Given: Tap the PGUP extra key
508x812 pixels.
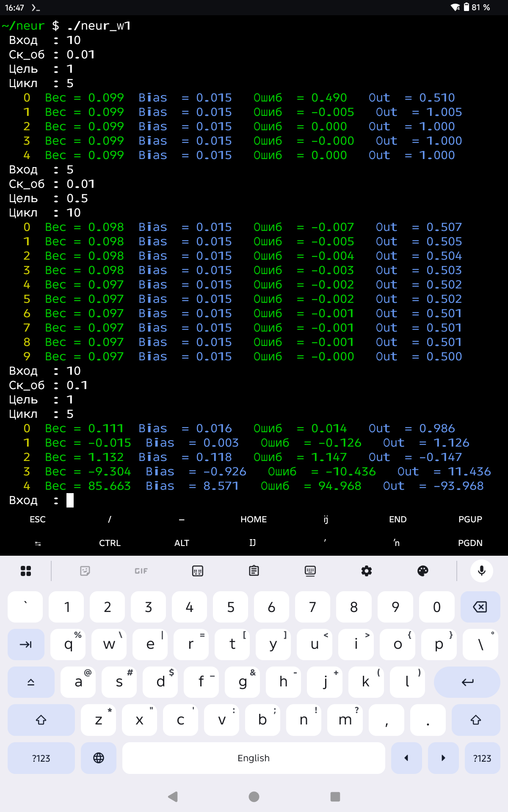Looking at the screenshot, I should [x=470, y=519].
